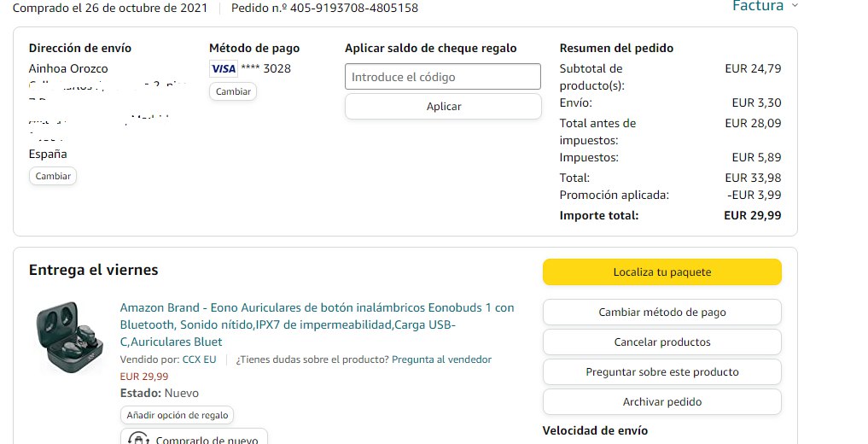Select Cambiar método de pago
The image size is (868, 444).
[x=661, y=313]
